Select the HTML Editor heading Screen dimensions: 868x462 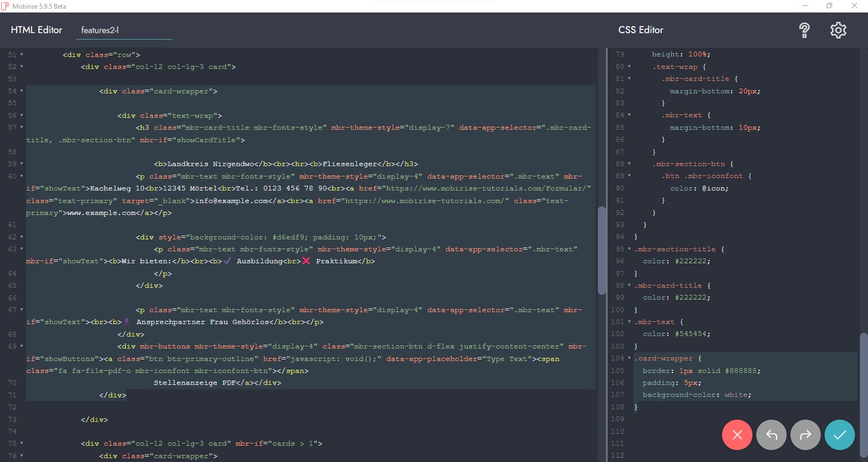(x=36, y=30)
